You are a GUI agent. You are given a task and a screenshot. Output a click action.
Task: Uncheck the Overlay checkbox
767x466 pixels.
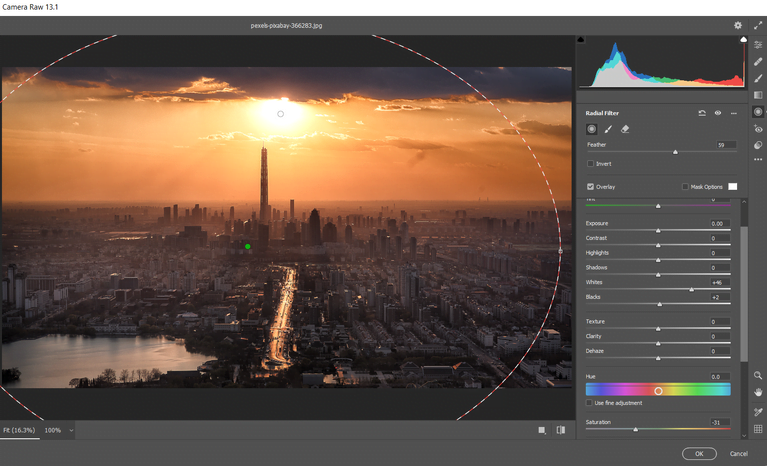590,187
